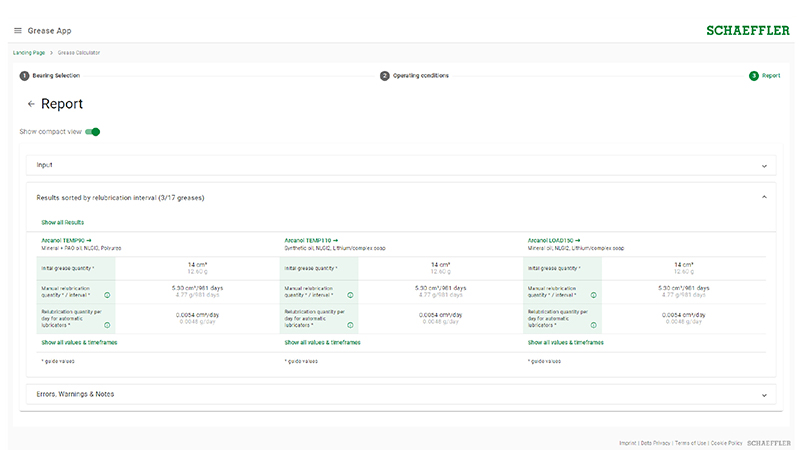Open the Arcanol TEMP90 grease link
Viewport: 800px width, 450px height.
coord(65,240)
